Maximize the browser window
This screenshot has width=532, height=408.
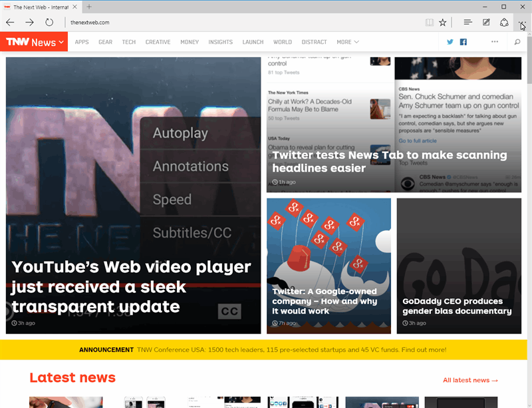(504, 7)
